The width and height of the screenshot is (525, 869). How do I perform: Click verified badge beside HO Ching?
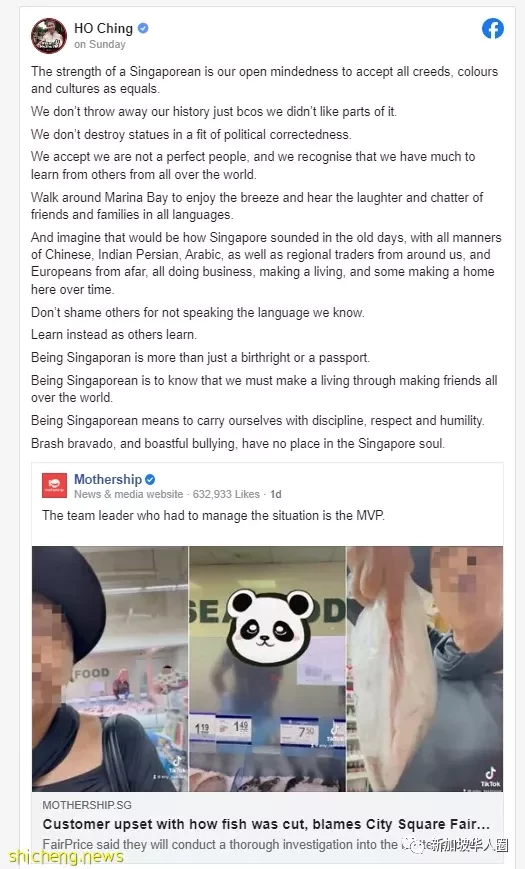[x=143, y=28]
